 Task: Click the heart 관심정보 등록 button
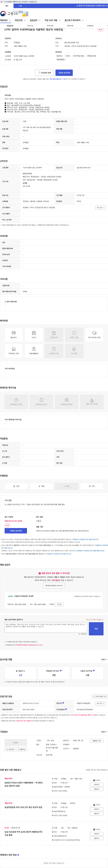pyautogui.click(x=44, y=73)
